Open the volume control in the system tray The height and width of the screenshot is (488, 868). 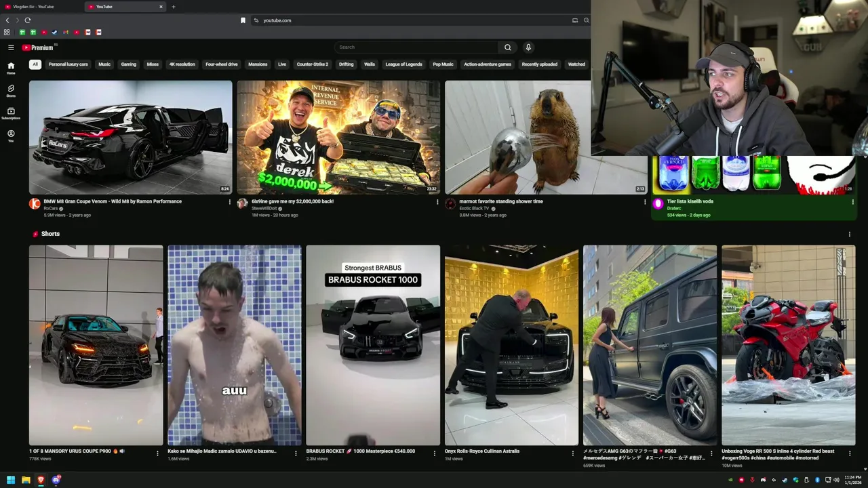click(836, 480)
